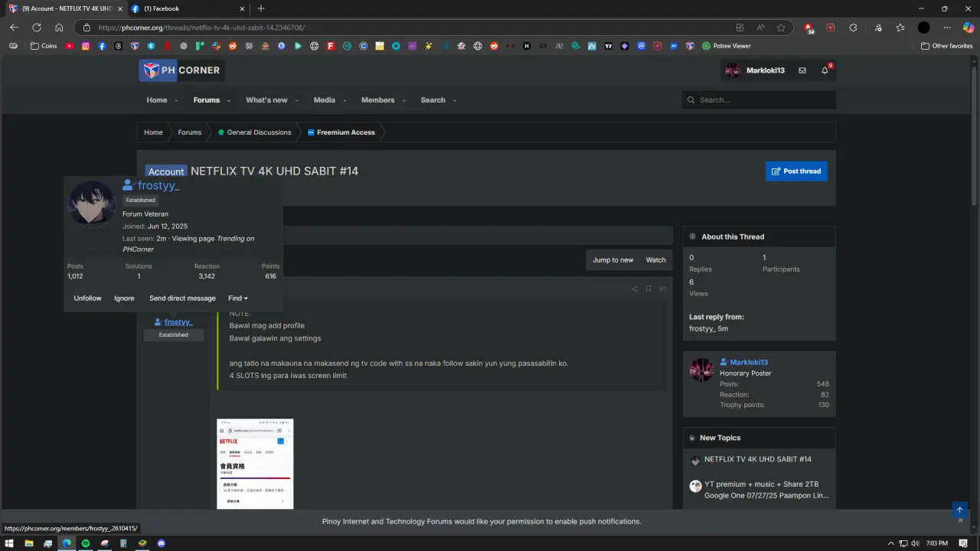The height and width of the screenshot is (551, 980).
Task: Open the Edge Copilot icon
Action: [x=969, y=28]
